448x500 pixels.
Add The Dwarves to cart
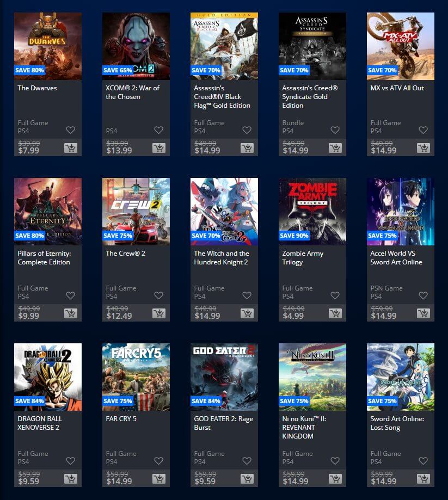71,148
